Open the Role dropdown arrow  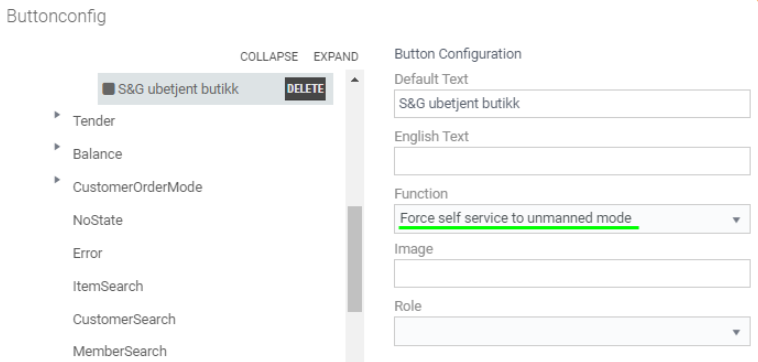(736, 333)
